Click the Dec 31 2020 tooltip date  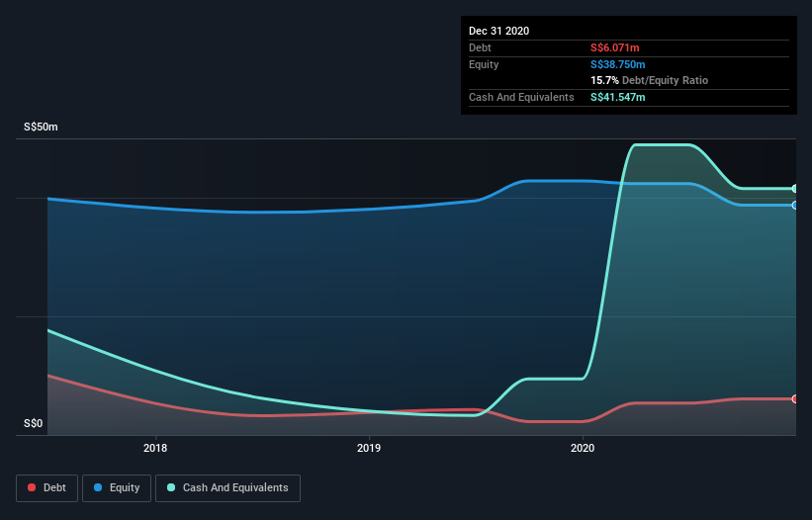click(498, 31)
